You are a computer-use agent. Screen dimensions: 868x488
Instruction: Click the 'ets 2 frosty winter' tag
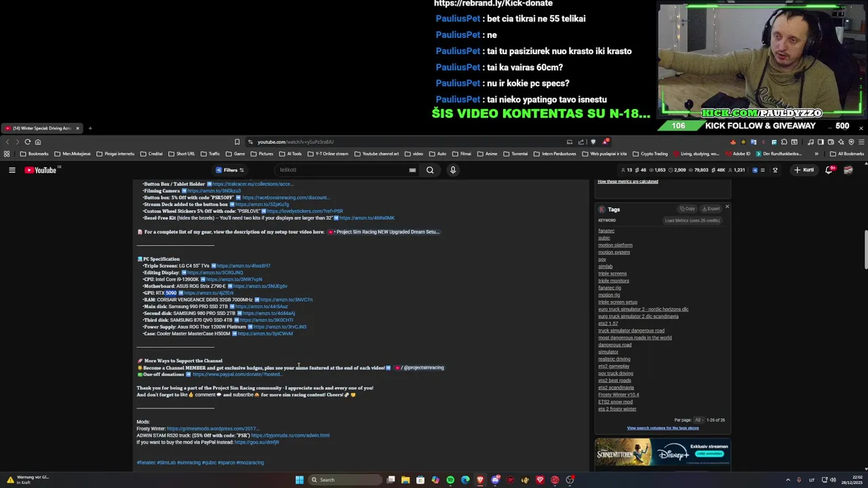point(617,409)
